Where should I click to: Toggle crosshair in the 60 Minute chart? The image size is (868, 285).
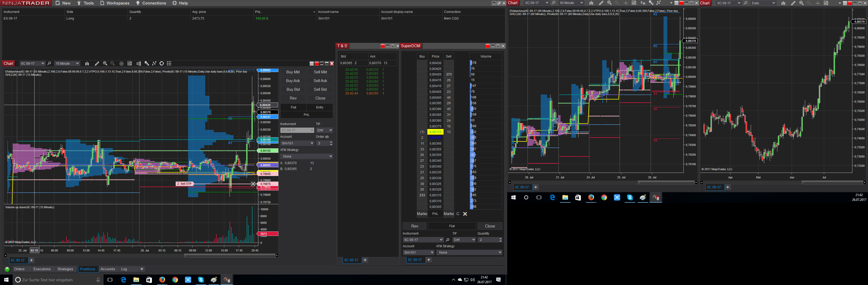click(x=626, y=3)
